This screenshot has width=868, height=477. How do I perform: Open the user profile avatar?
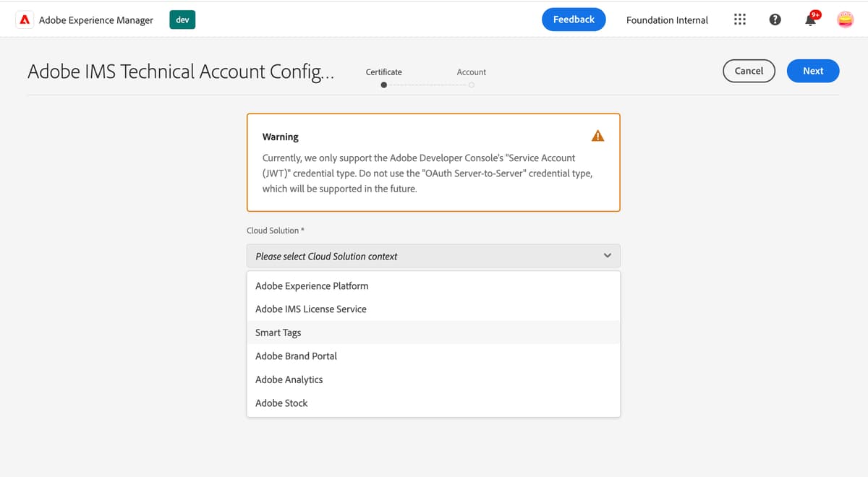pos(845,20)
